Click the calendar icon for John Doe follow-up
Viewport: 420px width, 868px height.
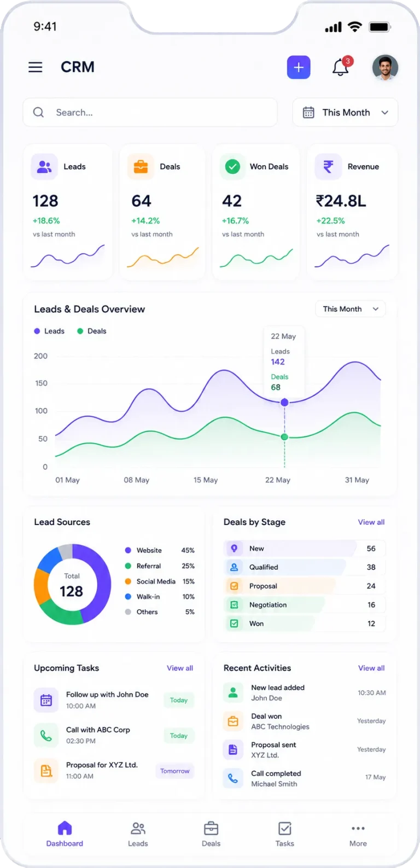pyautogui.click(x=46, y=700)
